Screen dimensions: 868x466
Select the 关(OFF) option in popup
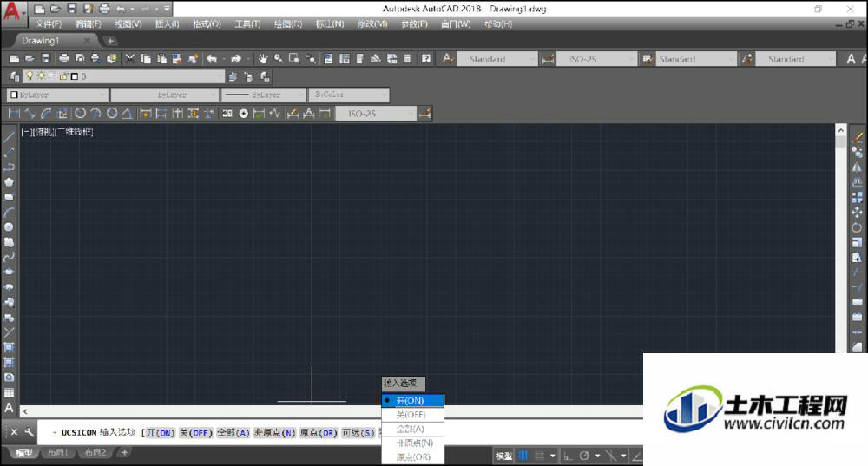point(413,415)
